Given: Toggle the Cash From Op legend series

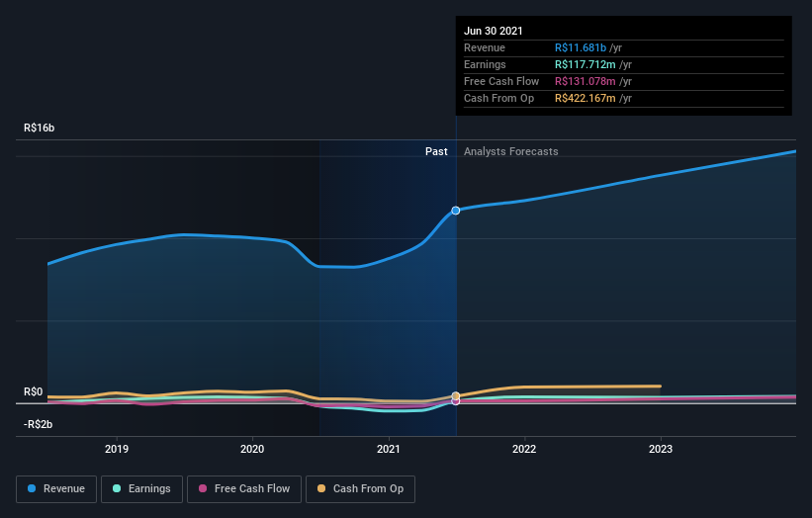Looking at the screenshot, I should tap(360, 489).
